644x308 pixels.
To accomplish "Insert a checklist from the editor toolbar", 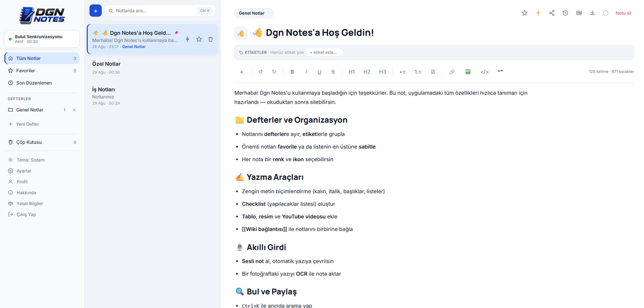I will point(433,72).
